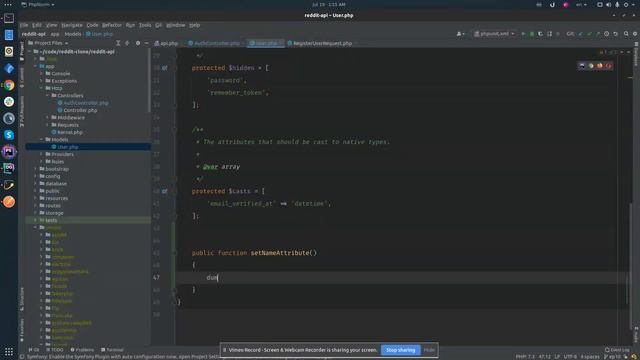The width and height of the screenshot is (640, 360).
Task: Open the Code menu
Action: 92,25
